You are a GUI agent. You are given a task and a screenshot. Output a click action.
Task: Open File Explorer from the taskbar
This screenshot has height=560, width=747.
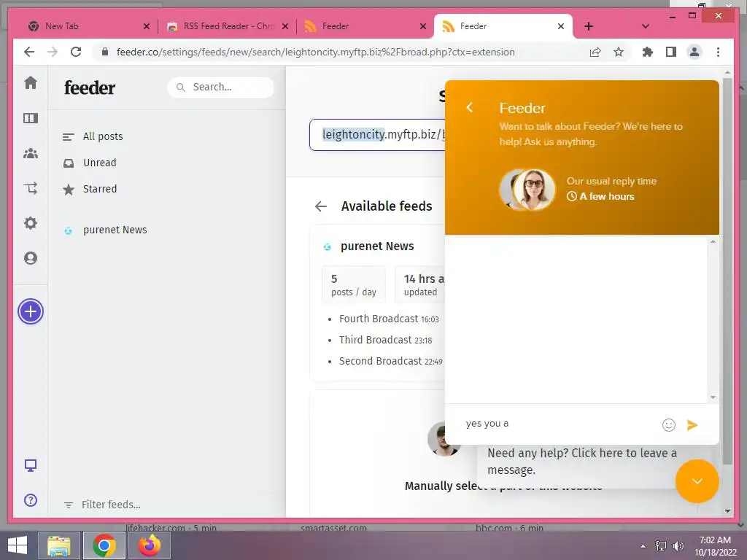tap(59, 545)
